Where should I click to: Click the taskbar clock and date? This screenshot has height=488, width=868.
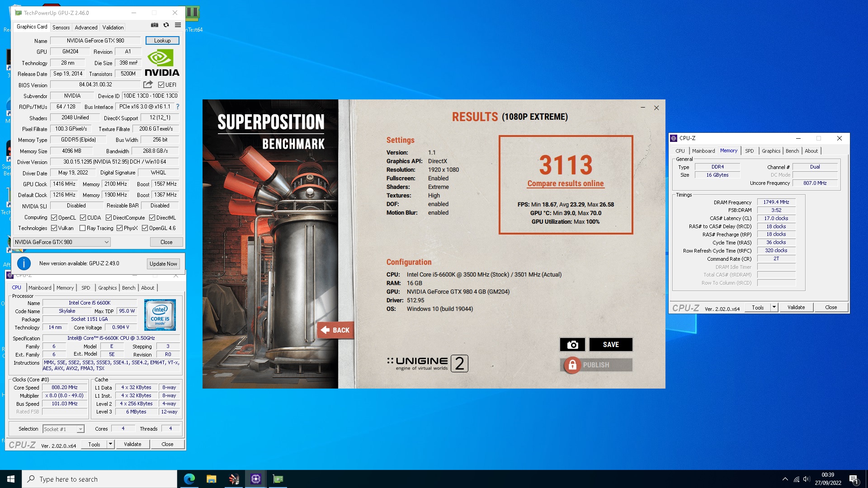point(828,479)
